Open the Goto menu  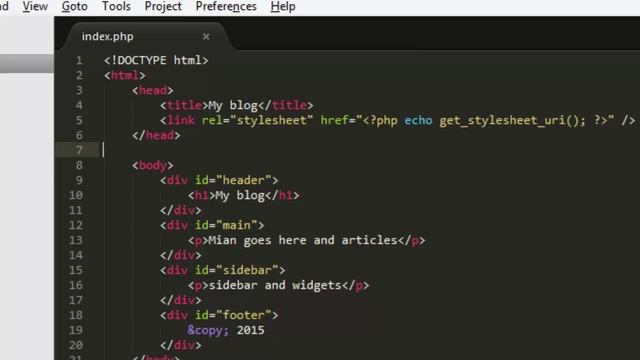[75, 7]
